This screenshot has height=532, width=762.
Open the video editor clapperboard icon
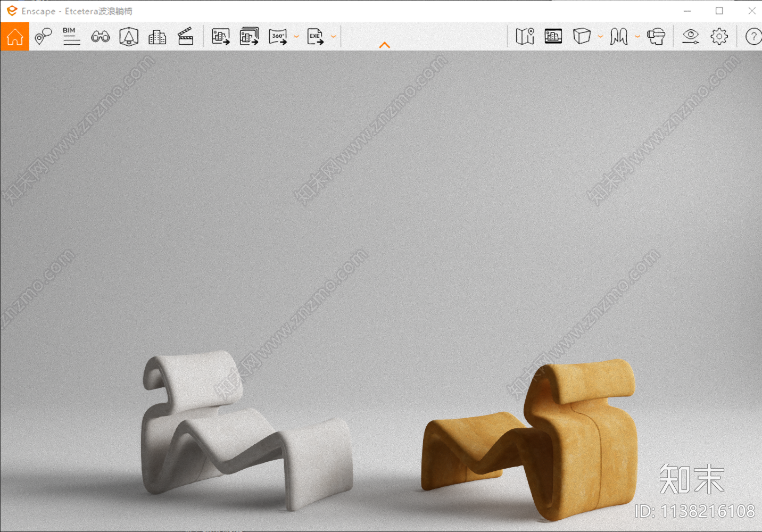click(185, 36)
